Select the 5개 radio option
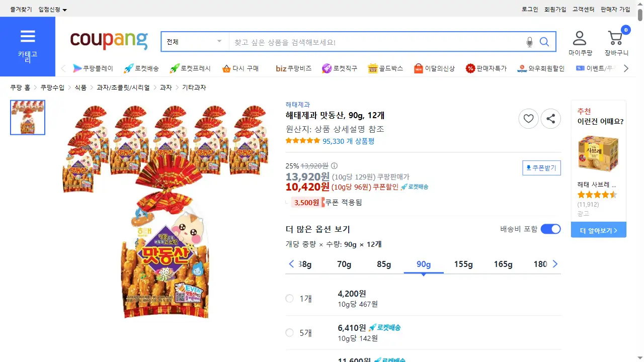 coord(289,332)
